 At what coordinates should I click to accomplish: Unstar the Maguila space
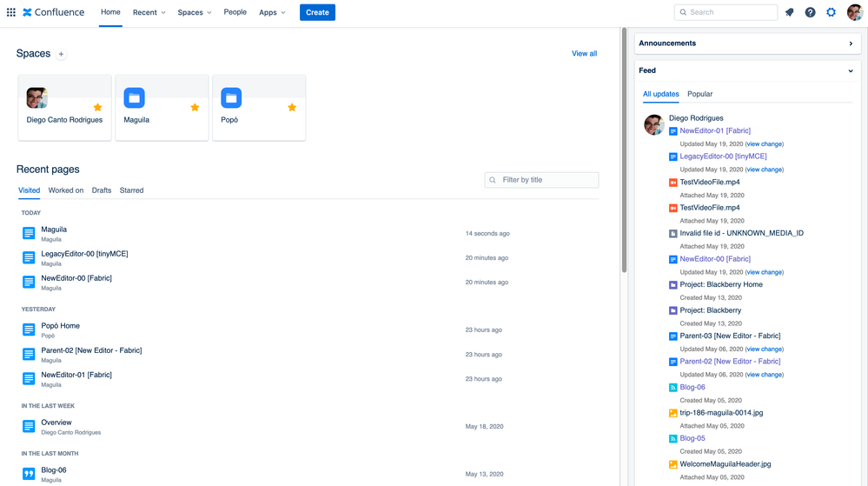(x=195, y=107)
